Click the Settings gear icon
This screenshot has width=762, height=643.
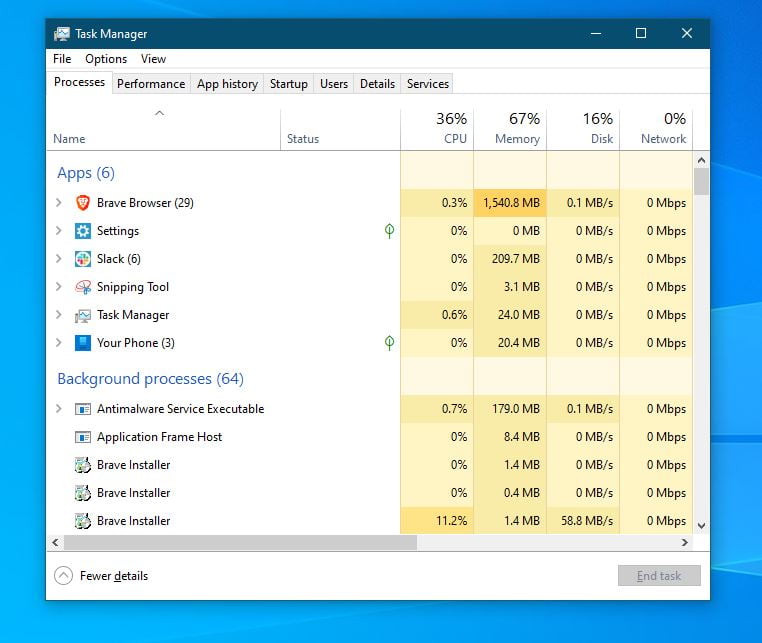(83, 231)
